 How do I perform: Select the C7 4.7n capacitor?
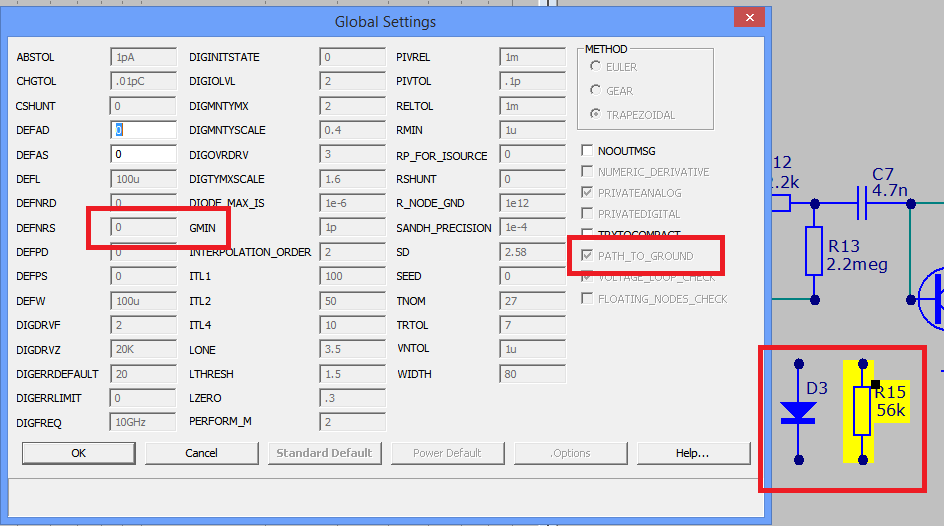(x=863, y=203)
